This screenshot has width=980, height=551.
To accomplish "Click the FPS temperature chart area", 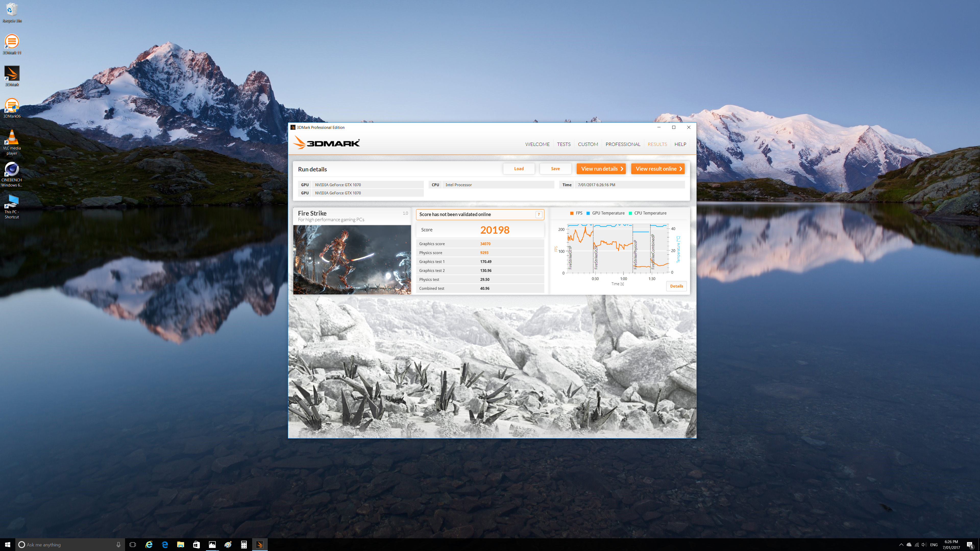I will [618, 249].
